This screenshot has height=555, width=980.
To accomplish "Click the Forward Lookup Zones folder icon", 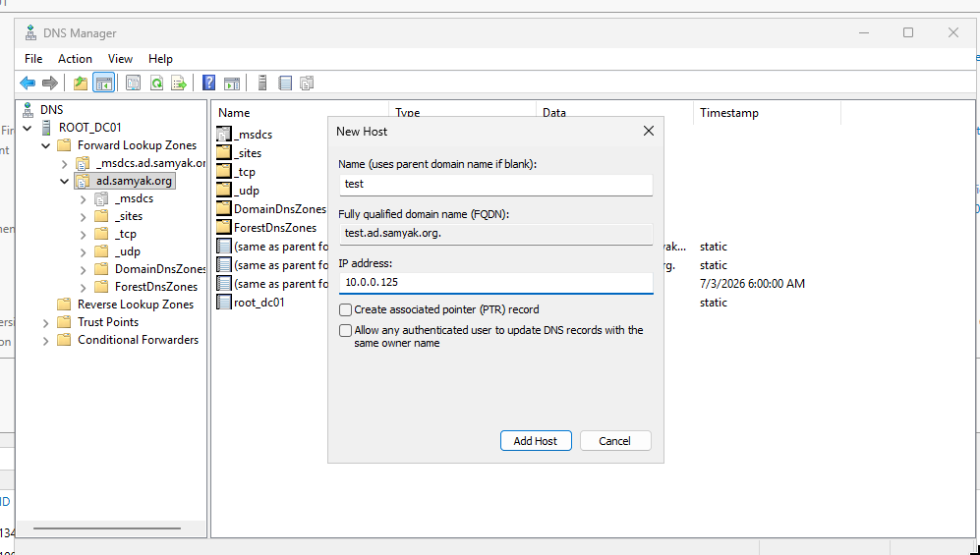I will [x=64, y=145].
